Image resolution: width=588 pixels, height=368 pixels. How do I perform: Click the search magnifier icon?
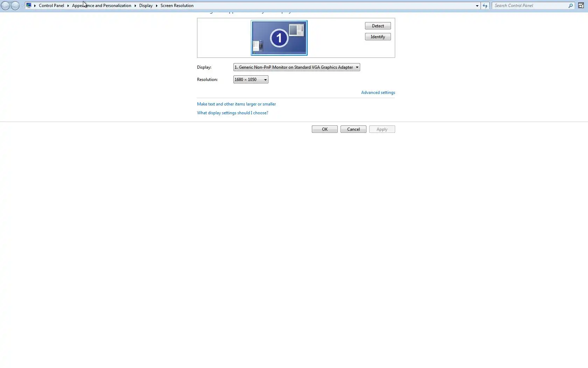pyautogui.click(x=570, y=6)
